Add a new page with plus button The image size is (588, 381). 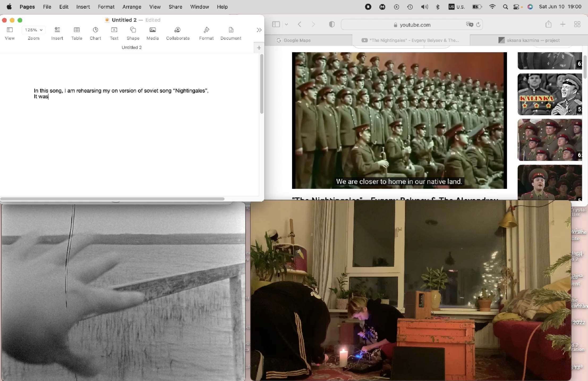click(x=259, y=48)
